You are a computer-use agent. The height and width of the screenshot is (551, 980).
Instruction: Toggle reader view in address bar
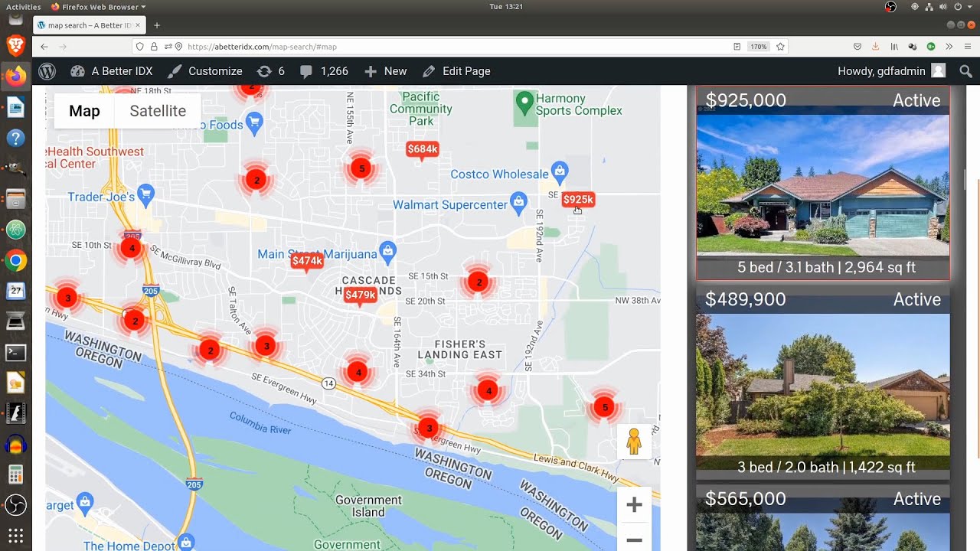point(737,47)
